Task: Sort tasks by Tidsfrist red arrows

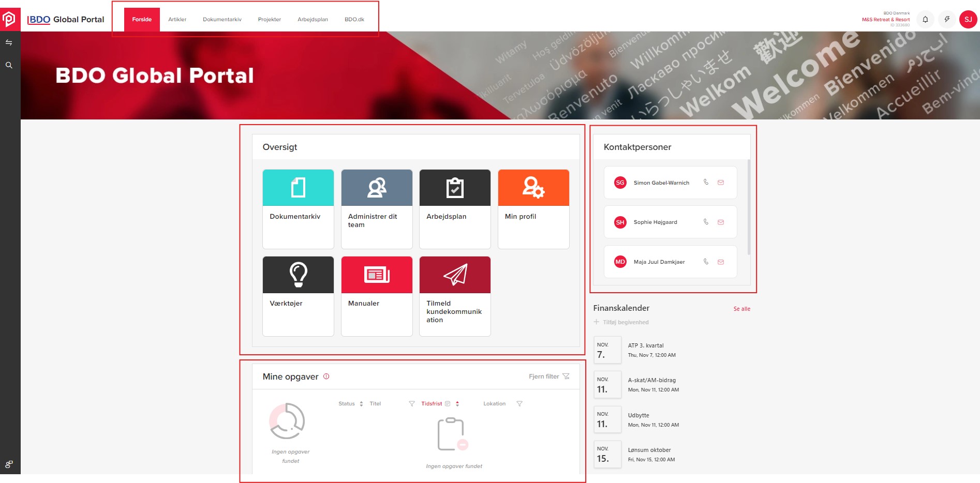Action: click(457, 404)
